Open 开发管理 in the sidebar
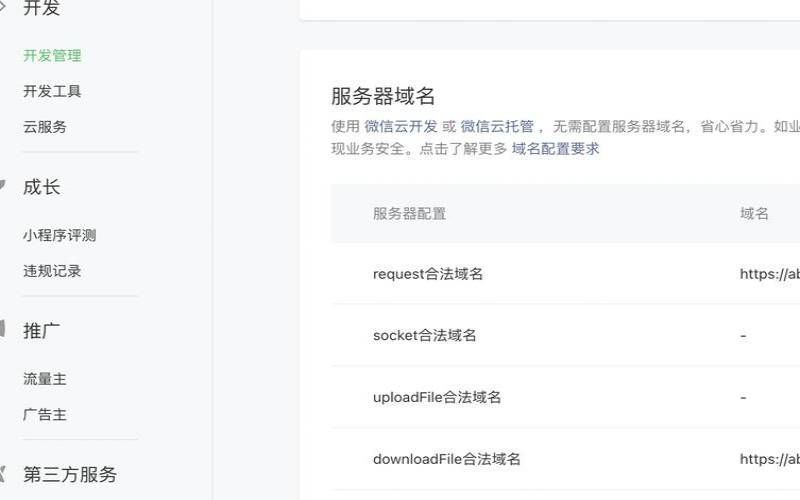 coord(52,56)
